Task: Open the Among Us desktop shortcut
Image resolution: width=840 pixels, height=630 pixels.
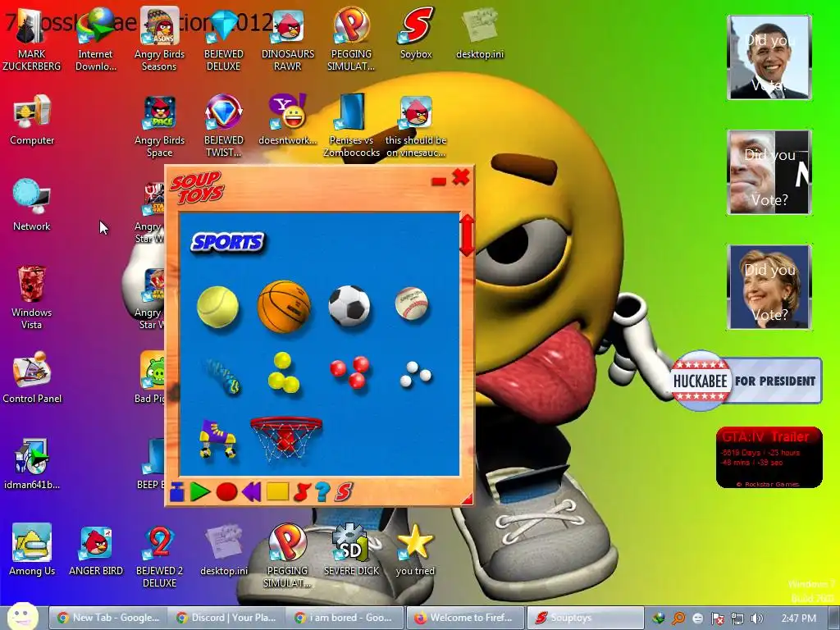Action: [x=32, y=550]
